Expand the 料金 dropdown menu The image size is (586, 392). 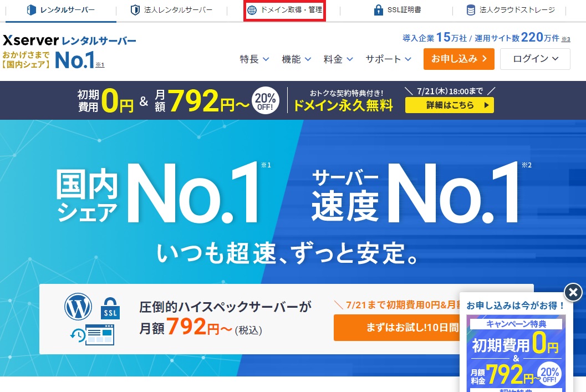coord(338,59)
